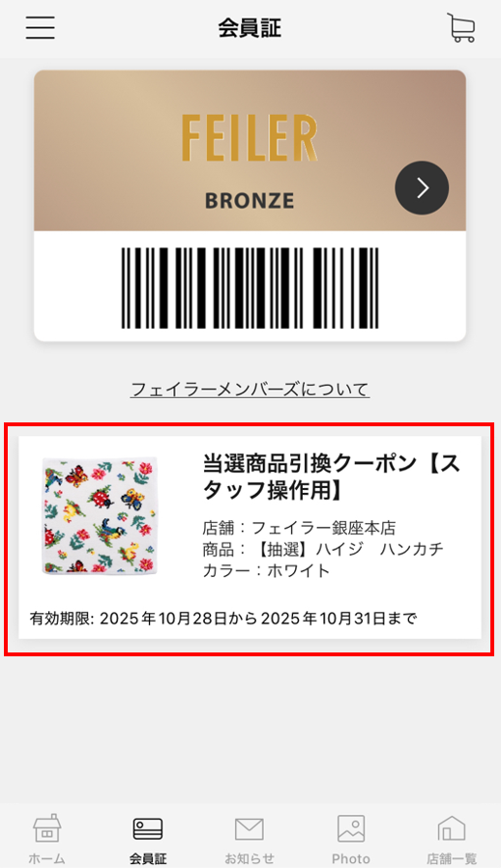Open the 店舗一覧 store list tab
Image resolution: width=501 pixels, height=868 pixels.
click(452, 839)
